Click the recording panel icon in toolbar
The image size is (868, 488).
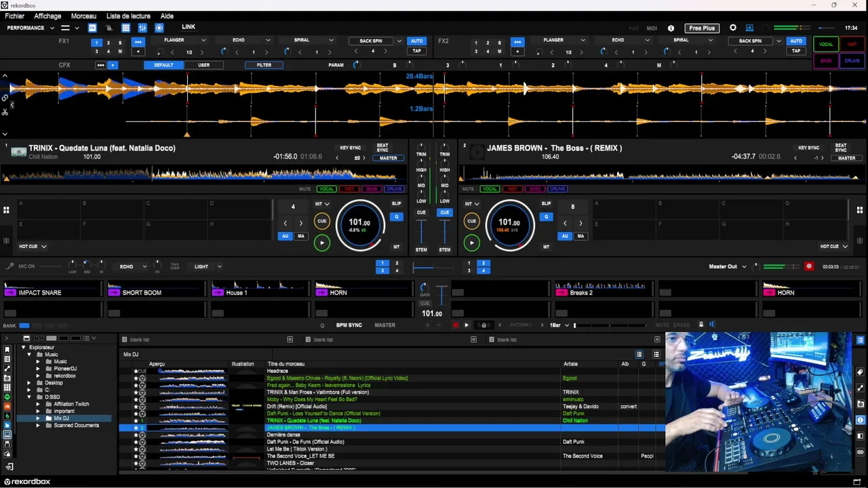tap(159, 28)
